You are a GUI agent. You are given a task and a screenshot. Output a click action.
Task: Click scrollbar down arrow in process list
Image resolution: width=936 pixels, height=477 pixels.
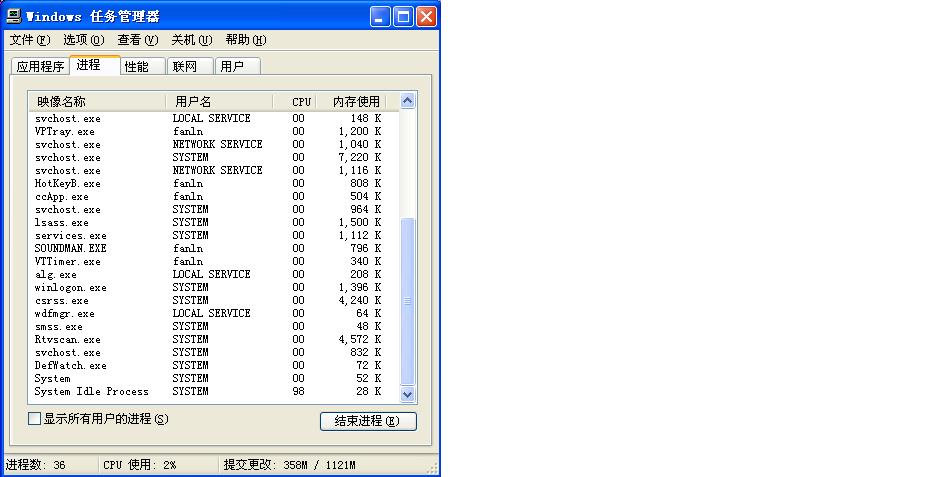tap(407, 394)
